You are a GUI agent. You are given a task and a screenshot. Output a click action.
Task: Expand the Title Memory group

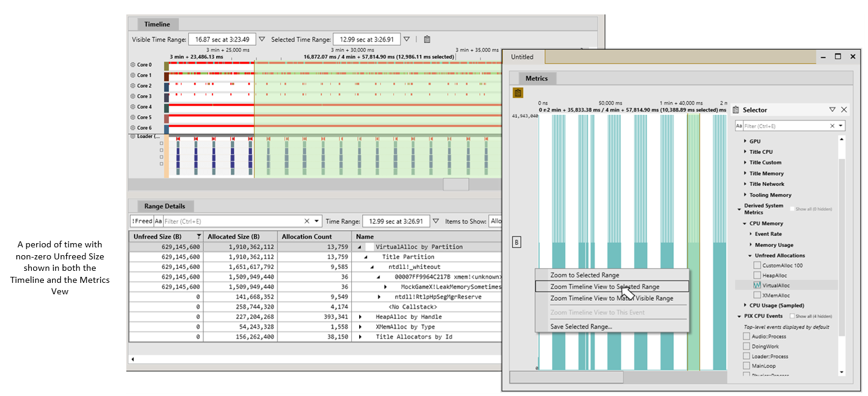[745, 173]
